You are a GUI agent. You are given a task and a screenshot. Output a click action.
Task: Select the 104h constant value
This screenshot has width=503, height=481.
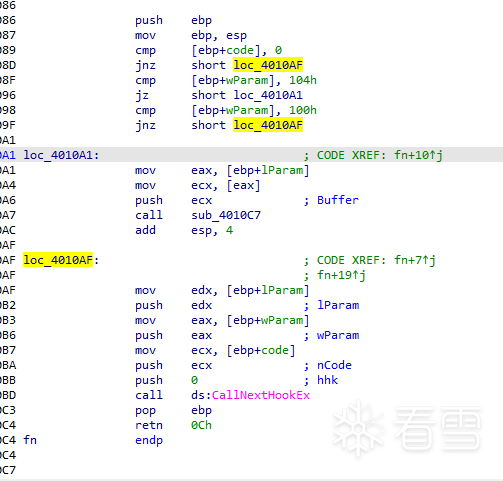303,80
